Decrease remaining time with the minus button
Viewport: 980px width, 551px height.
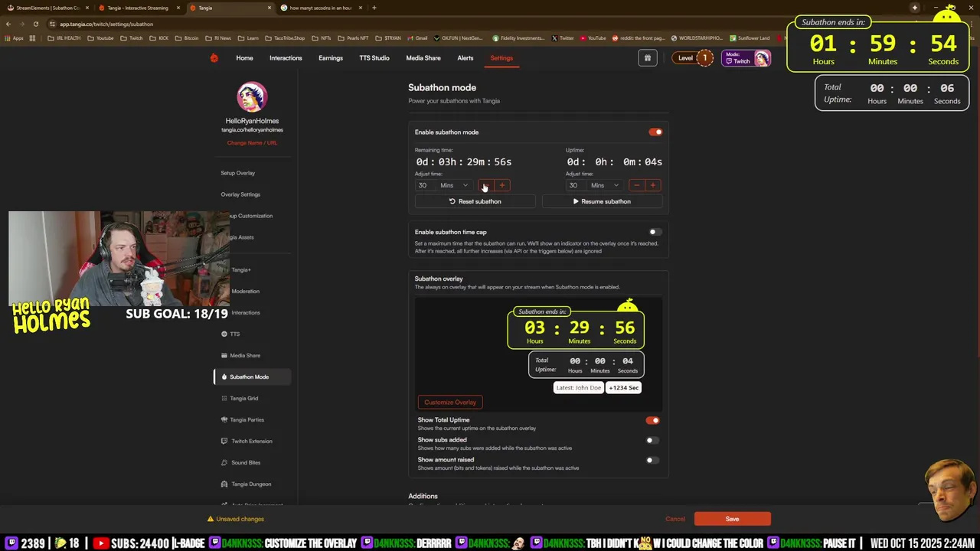click(x=485, y=185)
